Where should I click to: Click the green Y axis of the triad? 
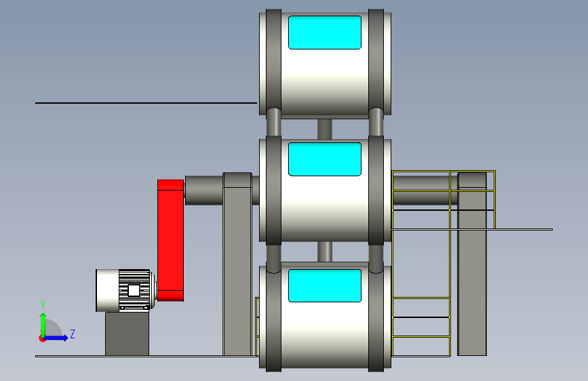point(43,324)
